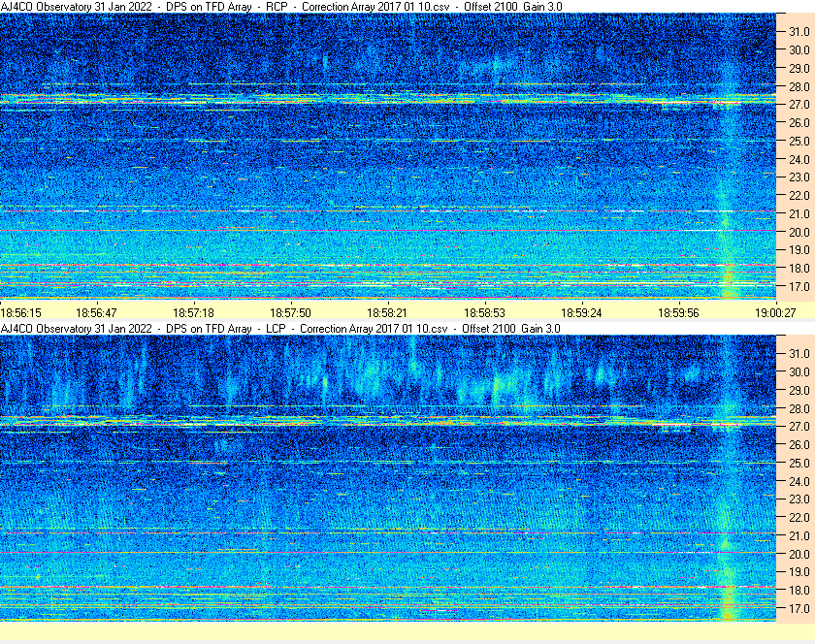Select 'AJ4CO Observatory' in the RCP title
The image size is (815, 644).
click(47, 7)
